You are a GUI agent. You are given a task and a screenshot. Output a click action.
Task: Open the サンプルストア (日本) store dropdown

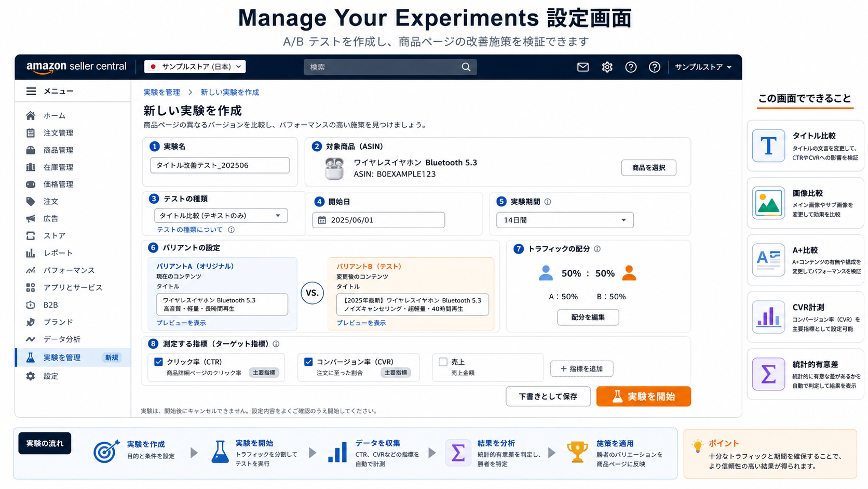coord(195,67)
